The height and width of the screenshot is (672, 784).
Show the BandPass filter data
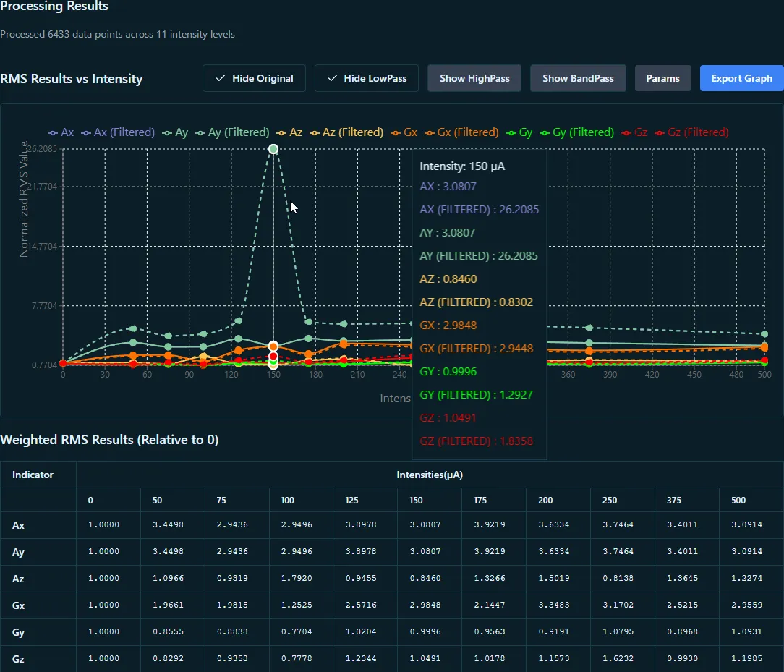click(x=578, y=78)
